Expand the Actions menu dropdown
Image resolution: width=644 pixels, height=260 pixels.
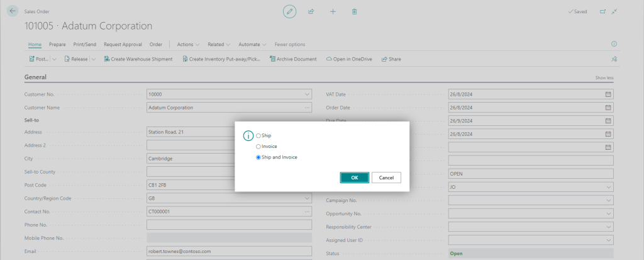click(188, 45)
